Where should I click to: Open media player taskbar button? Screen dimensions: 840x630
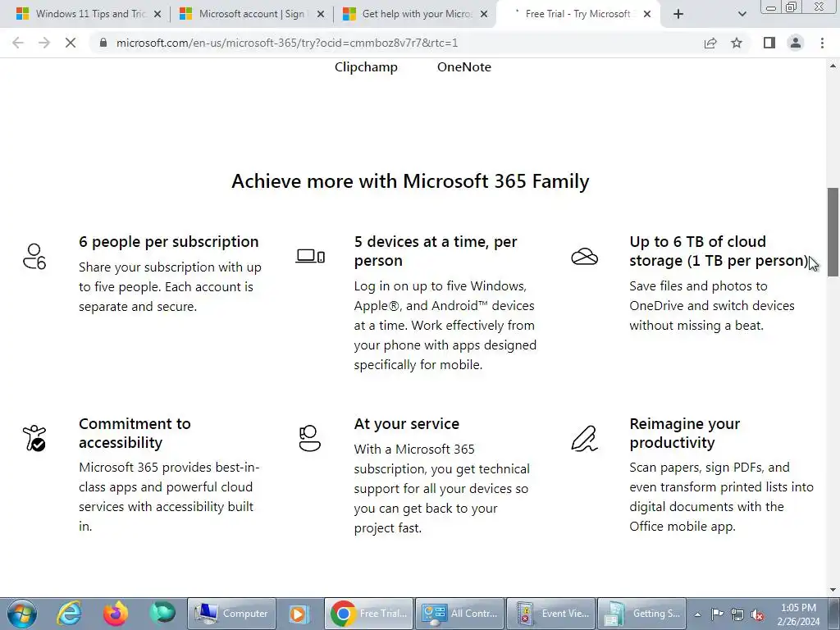point(299,614)
